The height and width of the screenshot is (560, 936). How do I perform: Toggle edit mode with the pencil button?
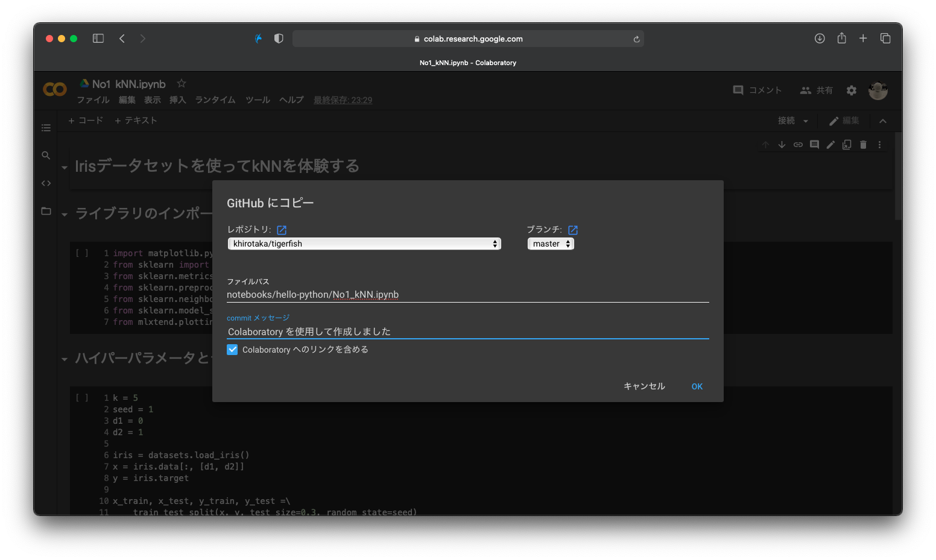click(844, 121)
